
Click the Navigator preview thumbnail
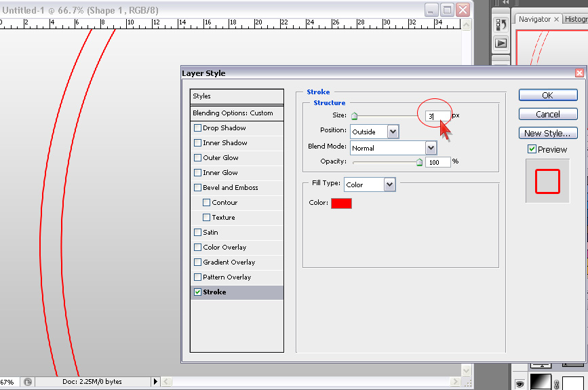552,47
